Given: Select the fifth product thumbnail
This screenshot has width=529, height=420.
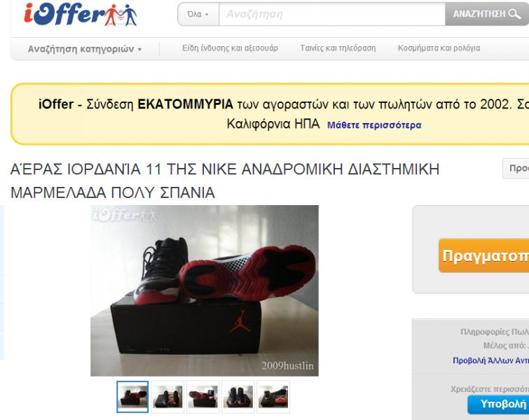Looking at the screenshot, I should [x=273, y=397].
